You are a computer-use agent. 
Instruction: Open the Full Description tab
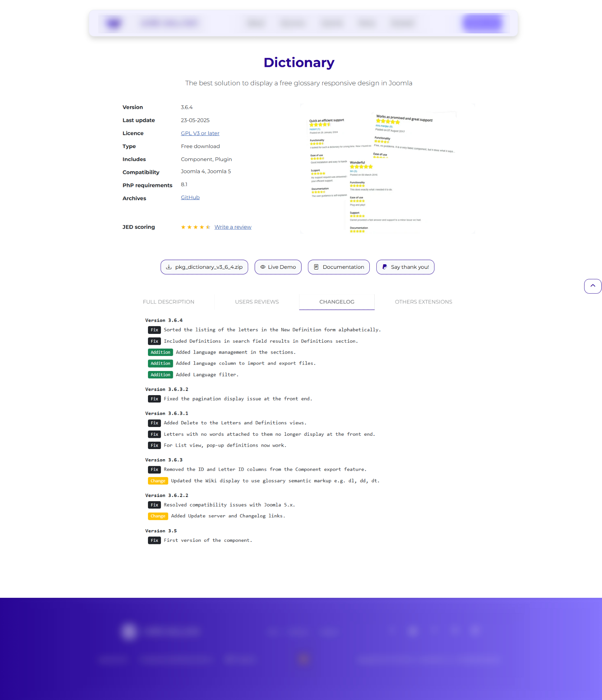pos(169,302)
